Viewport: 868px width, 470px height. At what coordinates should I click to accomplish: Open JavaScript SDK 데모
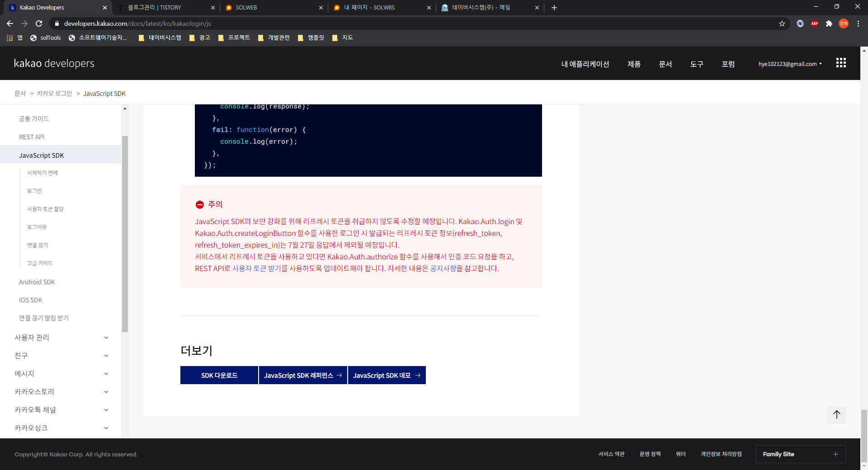(387, 375)
